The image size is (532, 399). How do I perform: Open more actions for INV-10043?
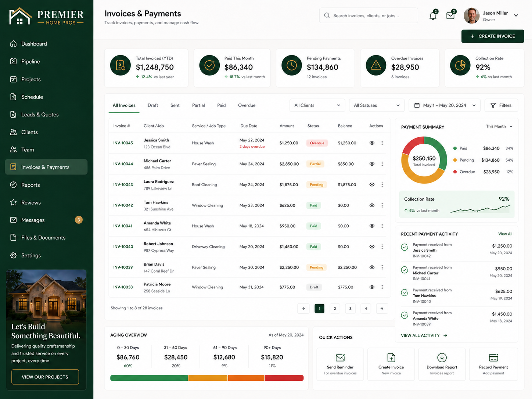coord(382,185)
